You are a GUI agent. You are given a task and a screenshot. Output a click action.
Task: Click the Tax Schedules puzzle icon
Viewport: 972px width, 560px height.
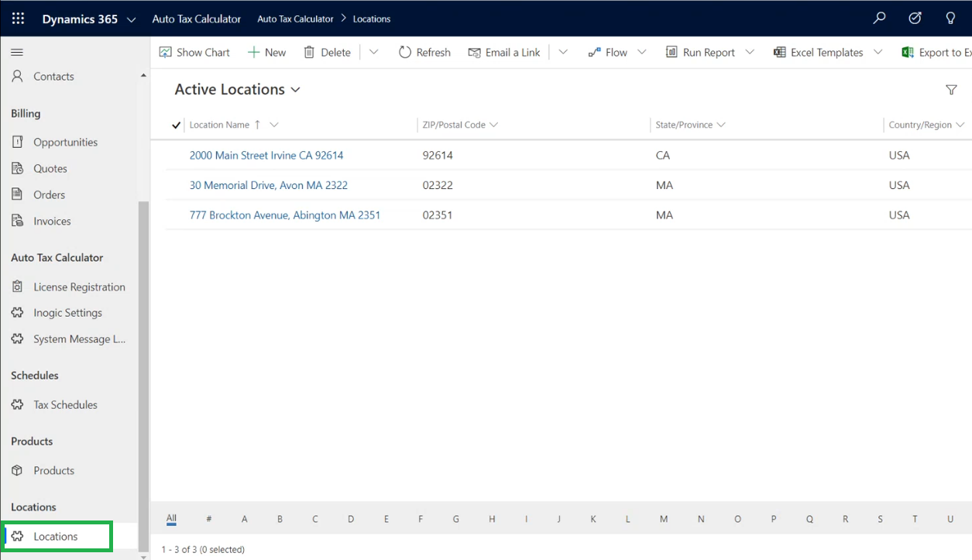coord(18,404)
